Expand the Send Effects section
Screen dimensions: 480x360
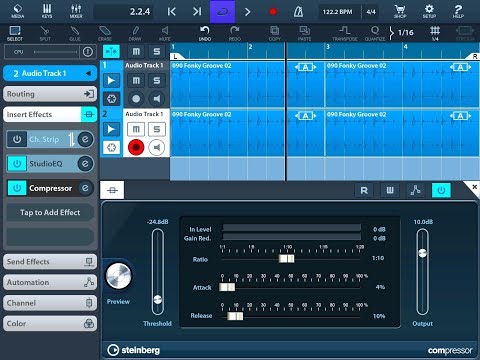[50, 262]
